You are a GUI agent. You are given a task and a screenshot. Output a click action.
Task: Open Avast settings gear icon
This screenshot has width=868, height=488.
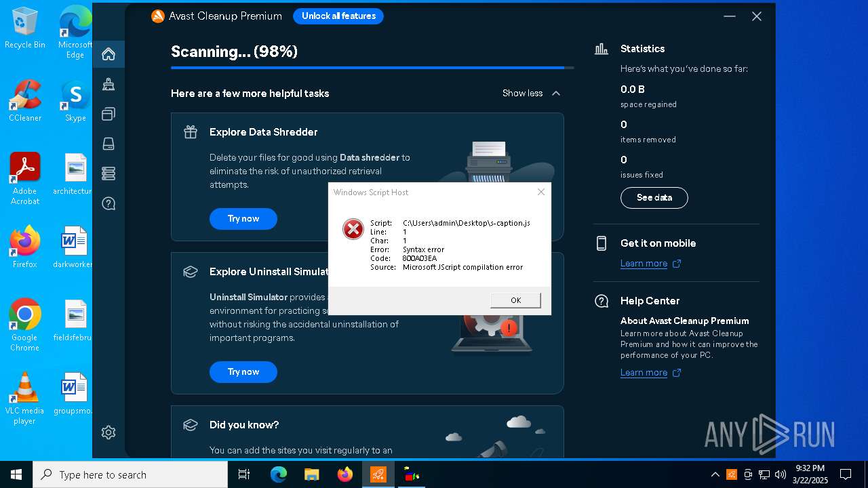[x=108, y=432]
